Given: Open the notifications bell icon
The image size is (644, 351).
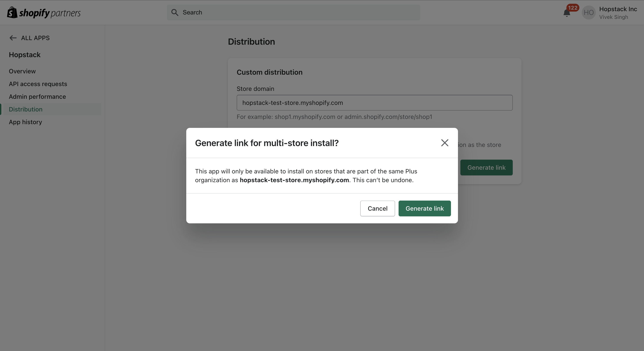Looking at the screenshot, I should pyautogui.click(x=566, y=13).
